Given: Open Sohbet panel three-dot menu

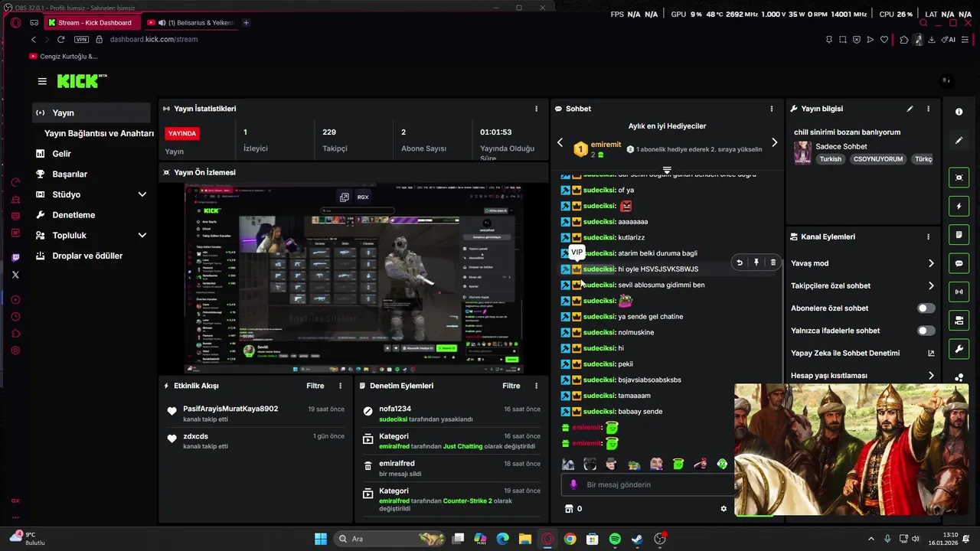Looking at the screenshot, I should tap(771, 109).
